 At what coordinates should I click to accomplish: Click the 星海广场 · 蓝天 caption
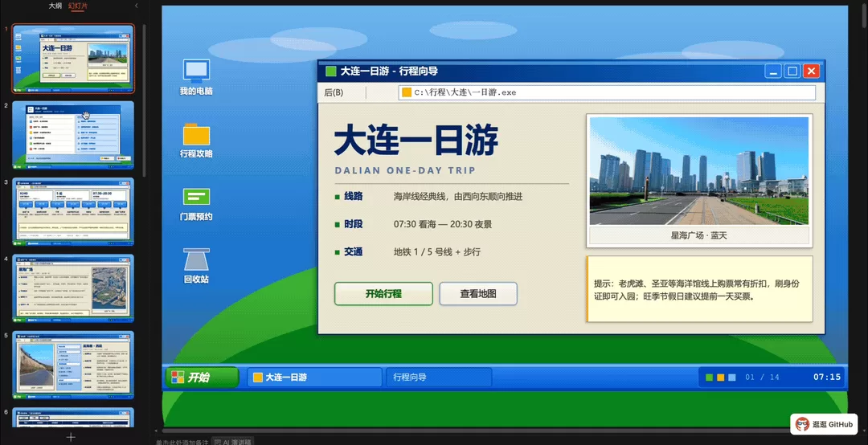tap(698, 235)
